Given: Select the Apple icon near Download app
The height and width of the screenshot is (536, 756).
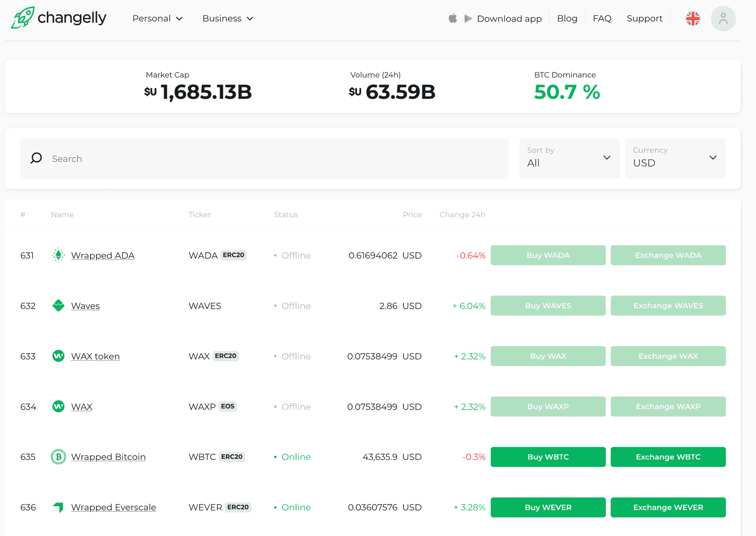Looking at the screenshot, I should (453, 18).
